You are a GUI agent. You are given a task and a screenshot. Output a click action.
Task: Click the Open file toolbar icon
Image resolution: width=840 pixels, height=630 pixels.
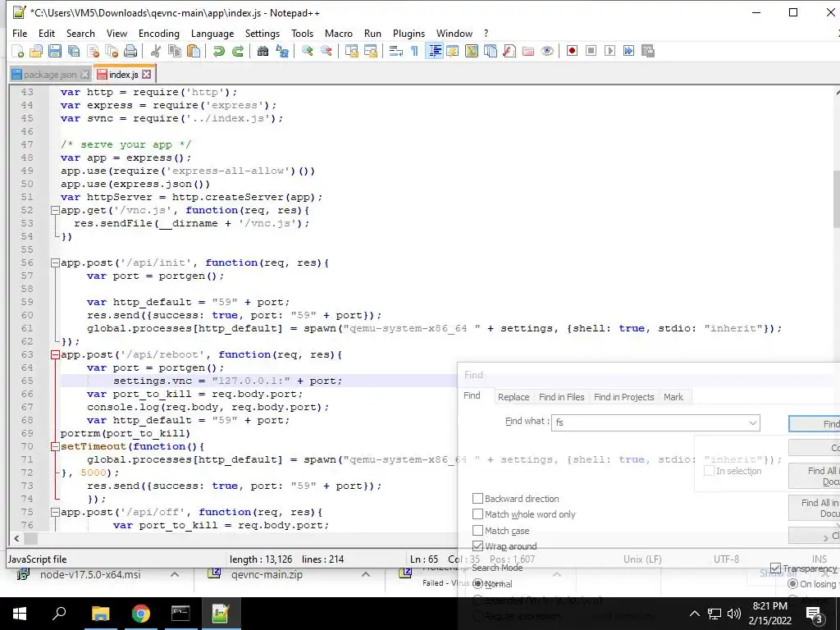click(x=36, y=52)
